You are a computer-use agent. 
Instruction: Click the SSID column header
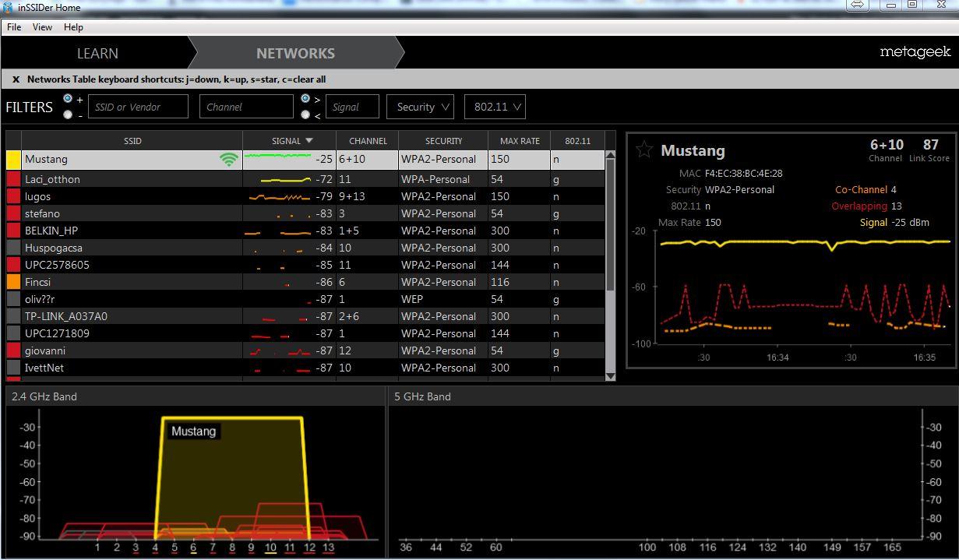132,141
